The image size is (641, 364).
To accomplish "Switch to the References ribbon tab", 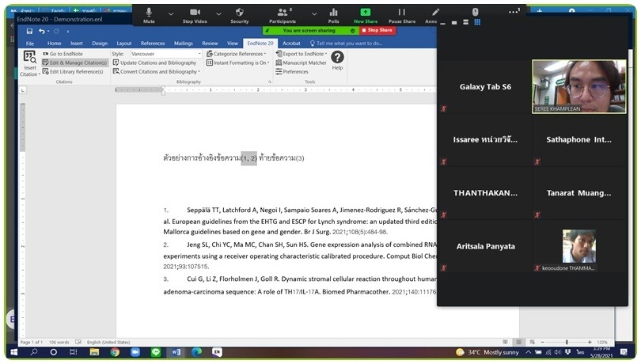I will click(153, 44).
